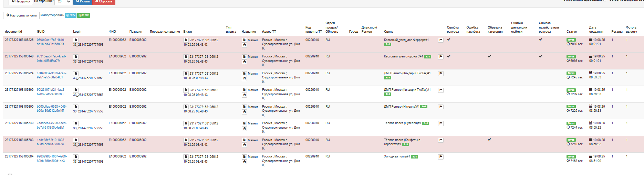The width and height of the screenshot is (644, 175).
Task: Click the Дата создания column header
Action: tap(596, 30)
